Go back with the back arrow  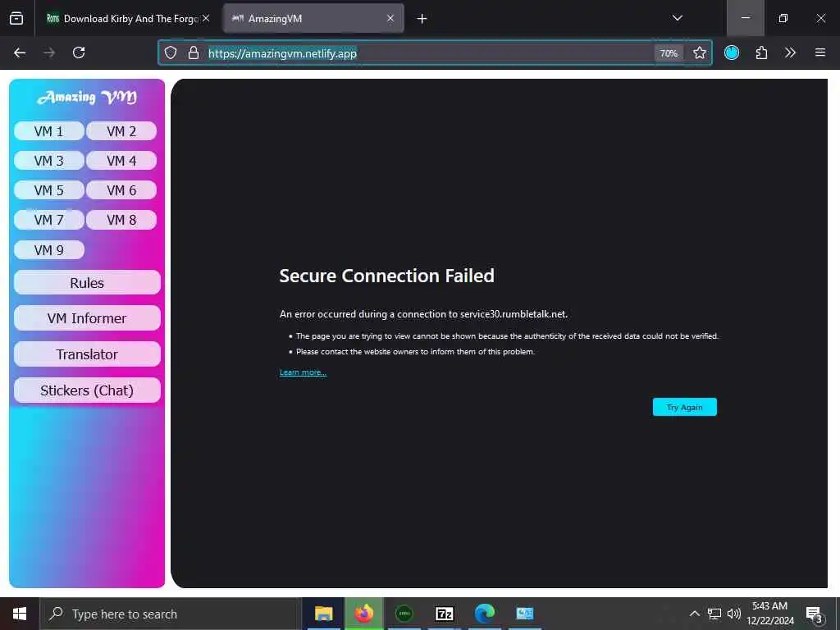pos(20,52)
